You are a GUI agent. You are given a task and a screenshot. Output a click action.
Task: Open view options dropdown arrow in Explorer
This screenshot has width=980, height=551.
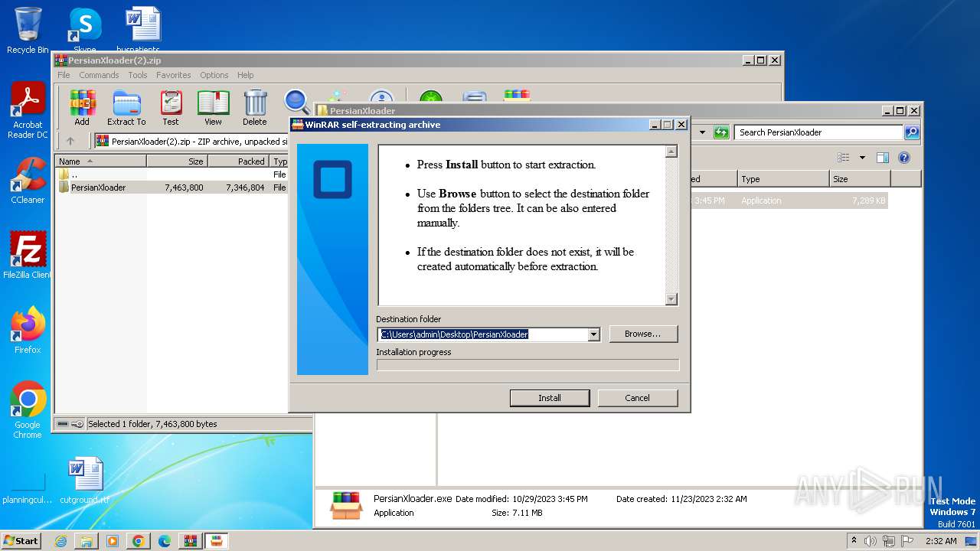tap(861, 158)
